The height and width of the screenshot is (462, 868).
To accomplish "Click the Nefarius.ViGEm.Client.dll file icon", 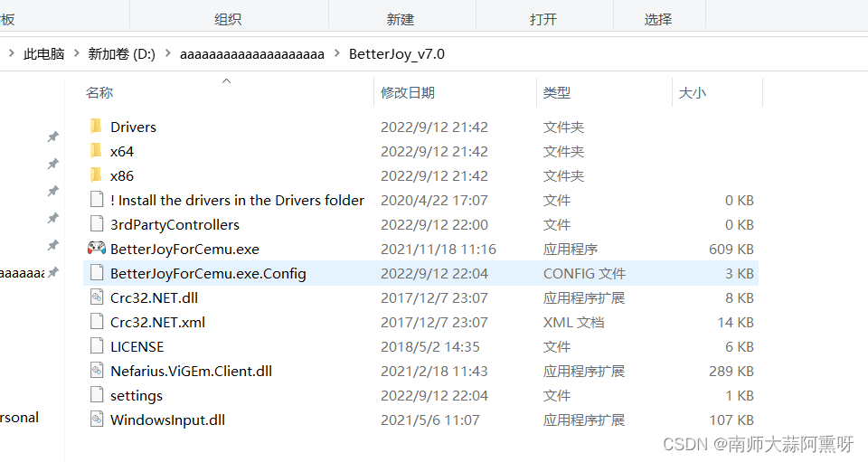I will point(97,371).
